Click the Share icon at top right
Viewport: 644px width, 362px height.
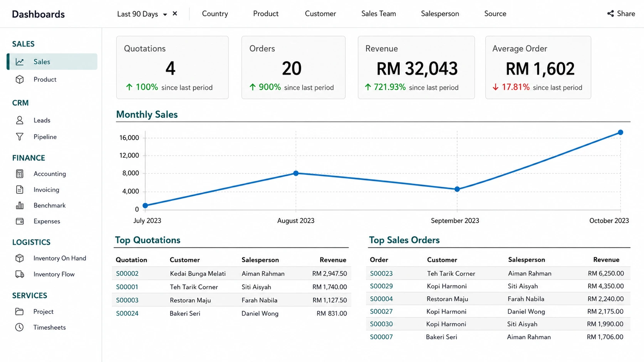[x=610, y=13]
